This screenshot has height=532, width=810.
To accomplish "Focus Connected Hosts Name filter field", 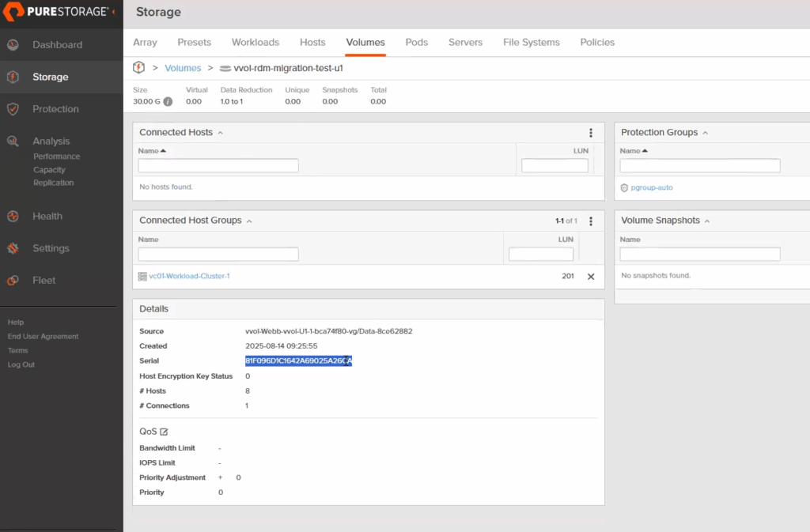I will 218,166.
